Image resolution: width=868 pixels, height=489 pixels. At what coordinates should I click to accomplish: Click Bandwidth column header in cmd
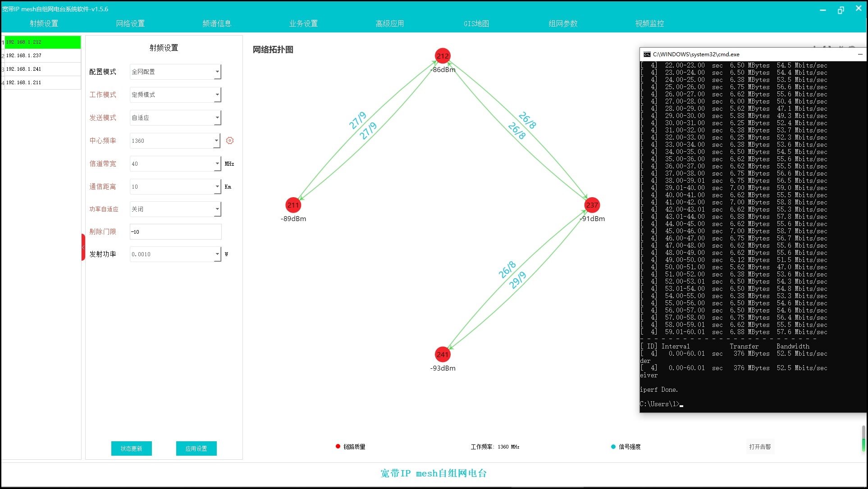point(793,347)
